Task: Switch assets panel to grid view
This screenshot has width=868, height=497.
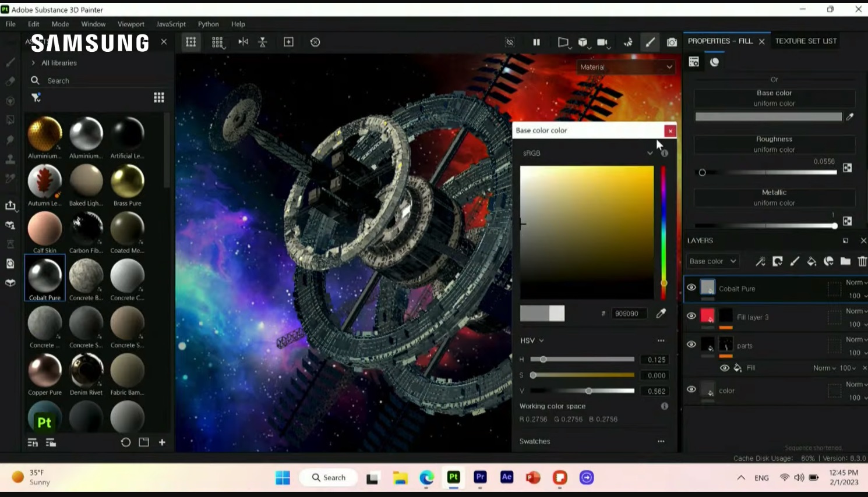Action: coord(159,97)
